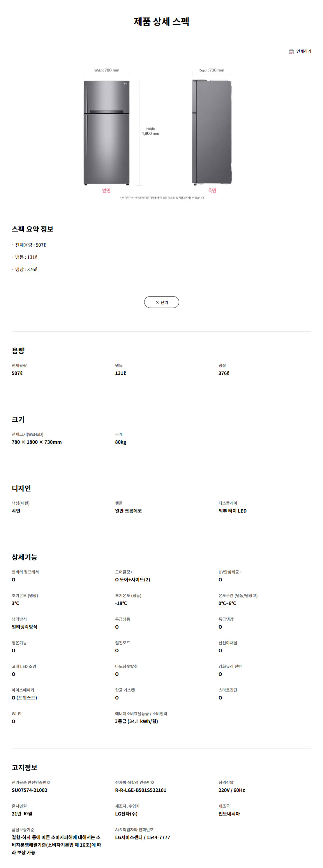The height and width of the screenshot is (868, 323).
Task: Click the 상세기능 section heading
Action: click(24, 557)
